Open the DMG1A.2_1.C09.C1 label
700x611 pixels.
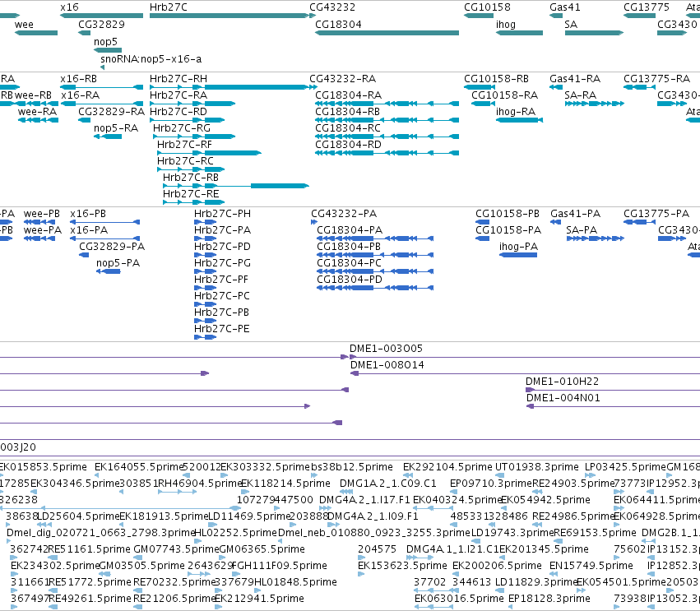(388, 484)
